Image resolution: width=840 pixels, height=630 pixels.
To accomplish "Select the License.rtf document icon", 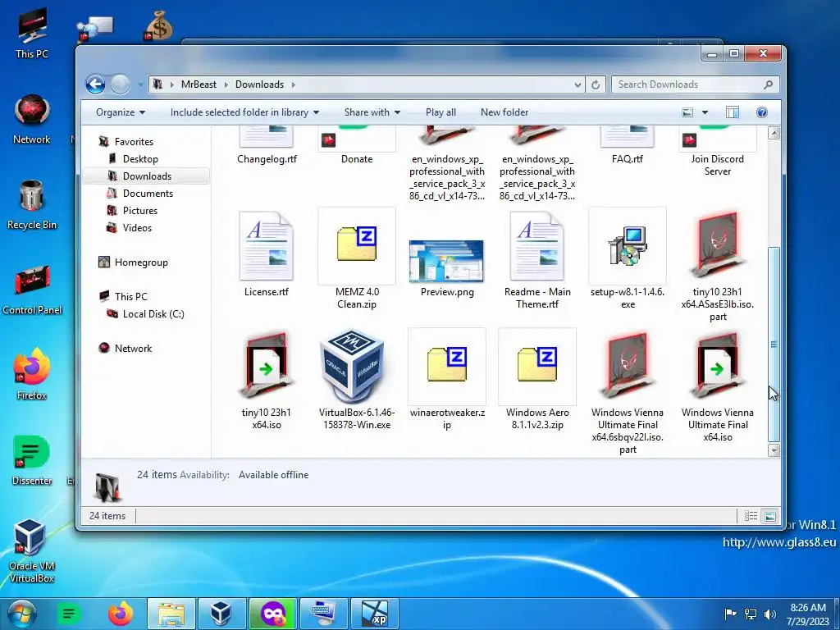I will coord(267,245).
